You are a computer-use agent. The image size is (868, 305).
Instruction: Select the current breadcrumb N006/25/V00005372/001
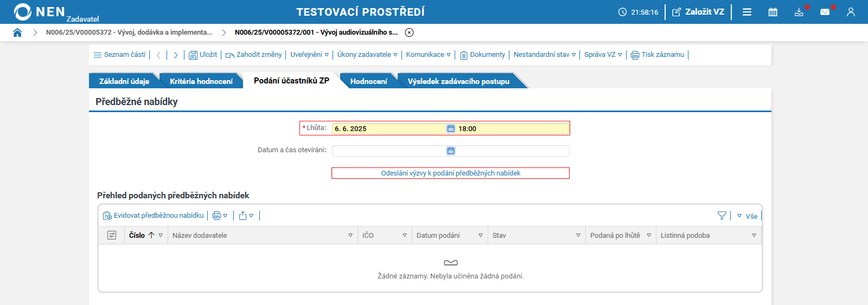coord(316,33)
